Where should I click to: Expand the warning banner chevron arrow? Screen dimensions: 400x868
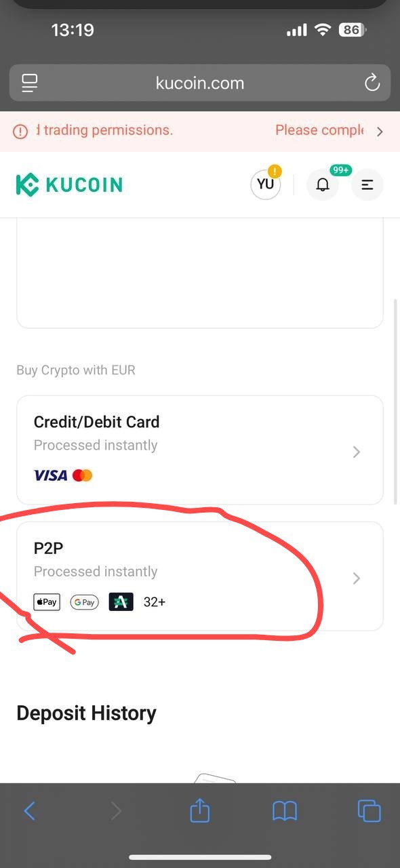point(380,132)
